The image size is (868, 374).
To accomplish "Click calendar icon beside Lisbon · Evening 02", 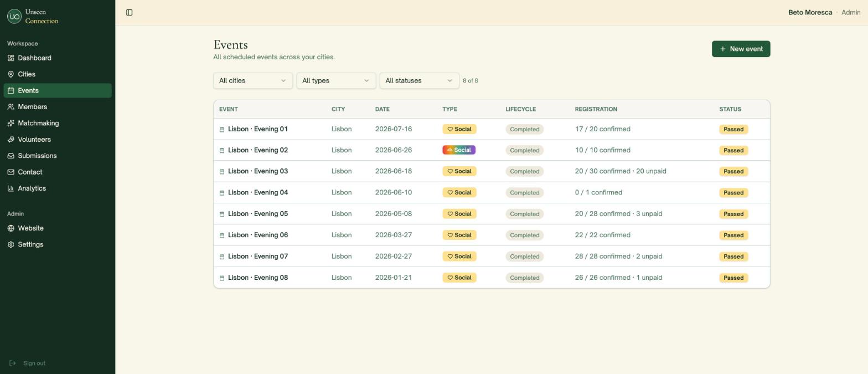I will click(222, 151).
